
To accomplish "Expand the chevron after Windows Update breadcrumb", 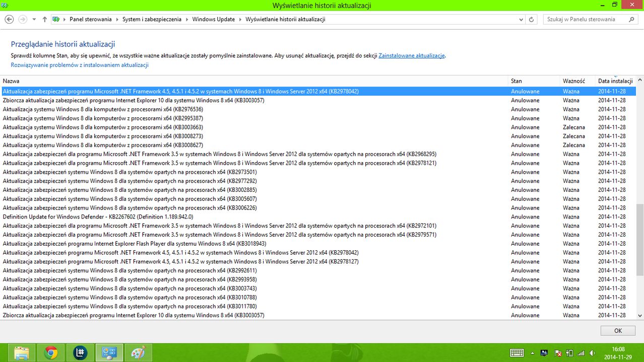I will (x=240, y=19).
